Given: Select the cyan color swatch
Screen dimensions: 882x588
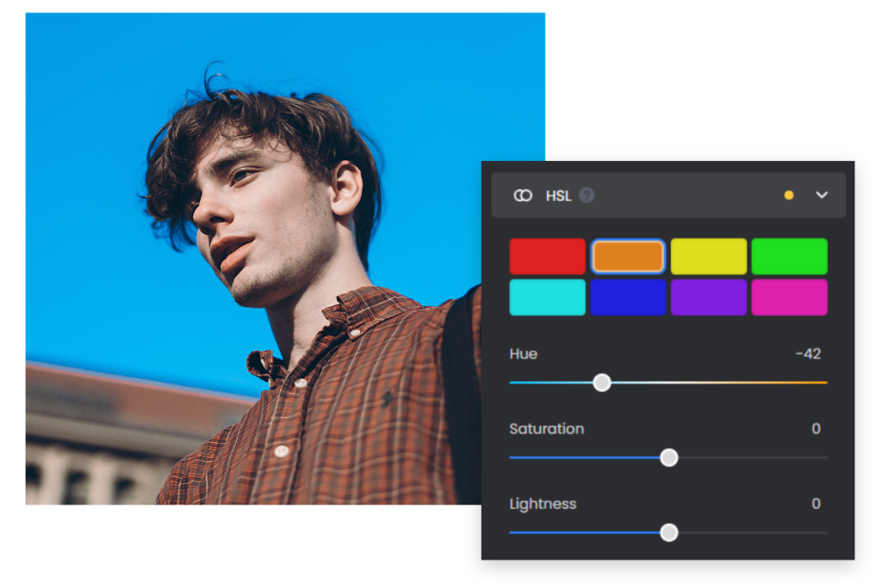Looking at the screenshot, I should pyautogui.click(x=547, y=297).
